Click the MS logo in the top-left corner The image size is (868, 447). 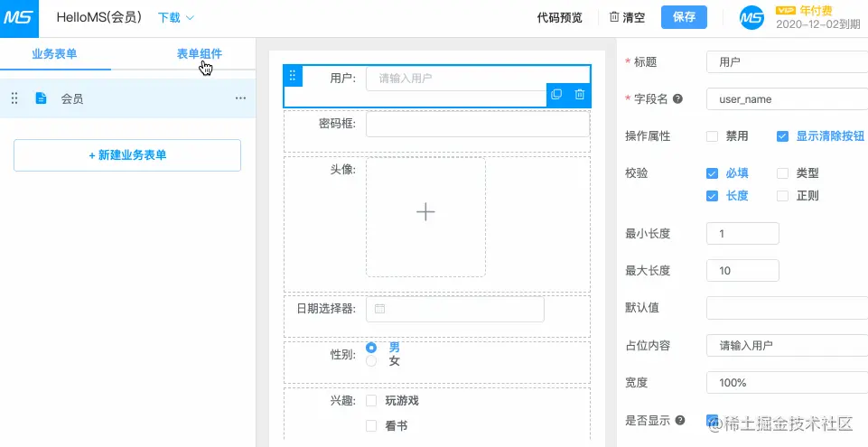pos(19,18)
